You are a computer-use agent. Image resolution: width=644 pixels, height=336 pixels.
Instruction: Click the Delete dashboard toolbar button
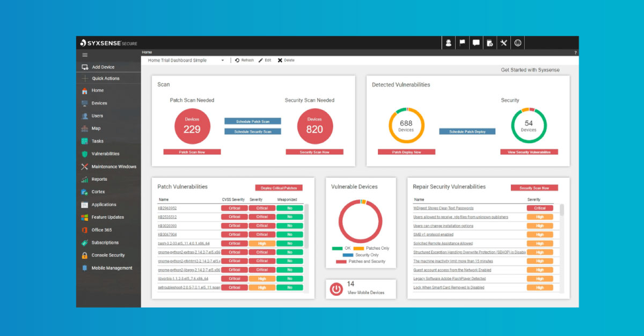coord(286,61)
